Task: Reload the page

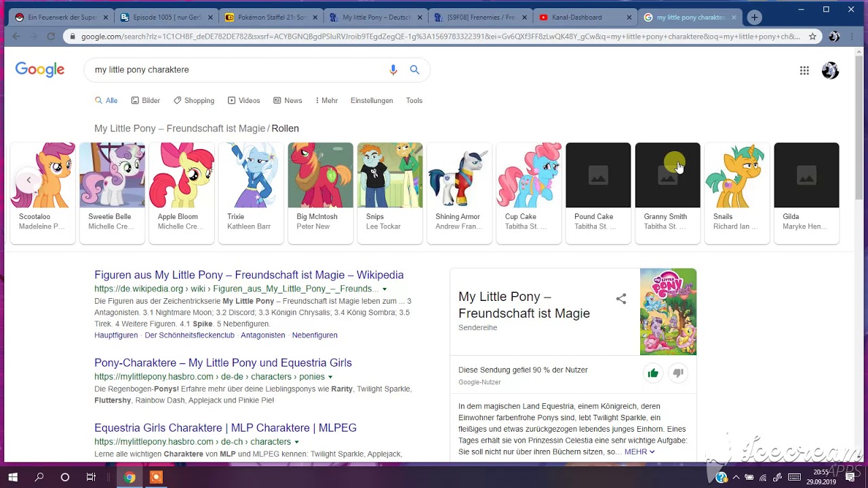Action: (x=51, y=37)
